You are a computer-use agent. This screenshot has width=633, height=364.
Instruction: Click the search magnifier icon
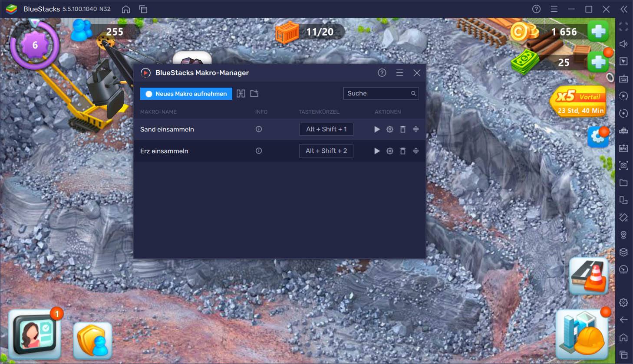click(413, 93)
